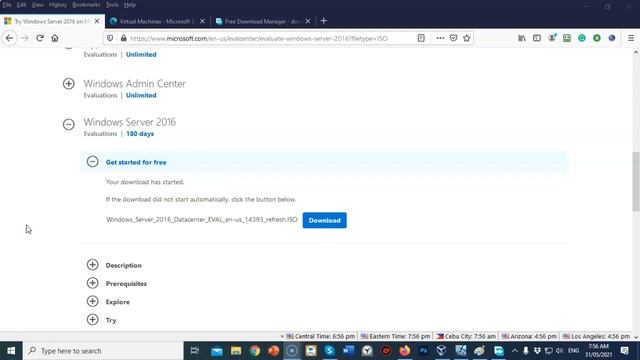Image resolution: width=640 pixels, height=360 pixels.
Task: Go to the Firefox home page
Action: 55,38
